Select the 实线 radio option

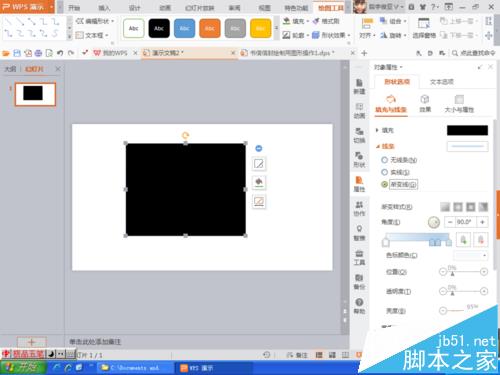(x=384, y=172)
